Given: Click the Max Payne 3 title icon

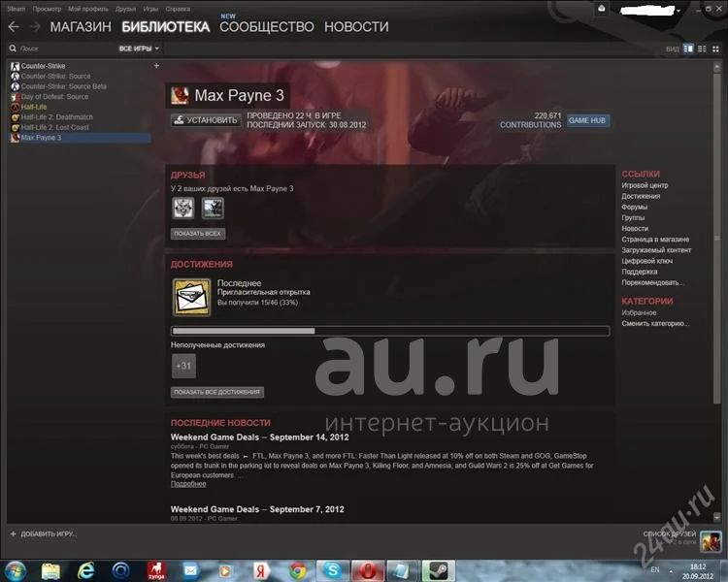Looking at the screenshot, I should click(180, 95).
